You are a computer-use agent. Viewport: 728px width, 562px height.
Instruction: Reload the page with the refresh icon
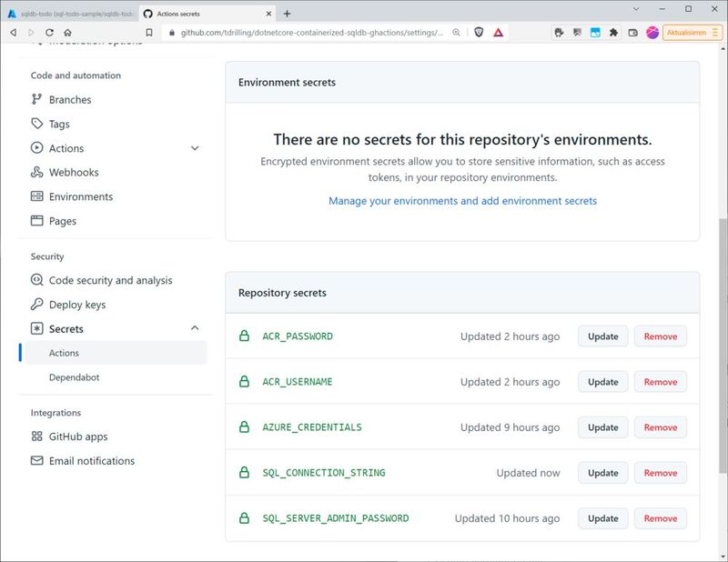[49, 33]
